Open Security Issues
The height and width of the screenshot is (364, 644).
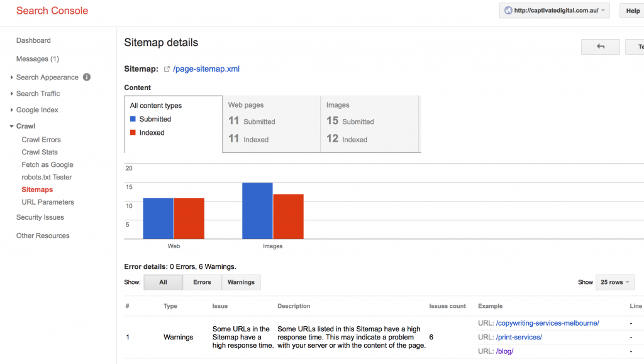click(40, 217)
